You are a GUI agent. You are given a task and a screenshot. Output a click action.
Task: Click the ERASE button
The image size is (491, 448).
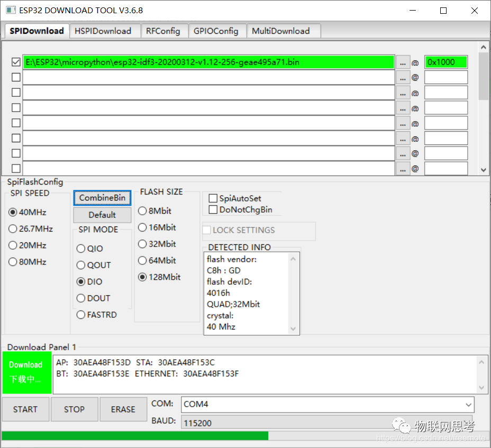(123, 409)
